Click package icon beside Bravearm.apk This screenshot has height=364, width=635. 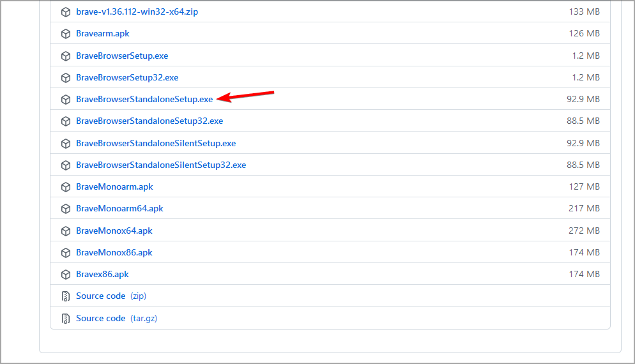[x=66, y=34]
